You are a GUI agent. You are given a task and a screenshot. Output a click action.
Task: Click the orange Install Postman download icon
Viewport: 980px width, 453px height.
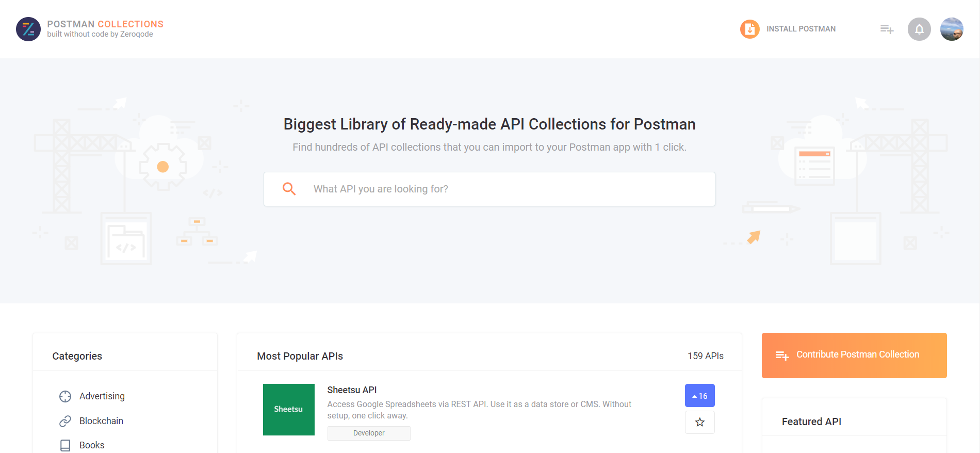[x=750, y=29]
